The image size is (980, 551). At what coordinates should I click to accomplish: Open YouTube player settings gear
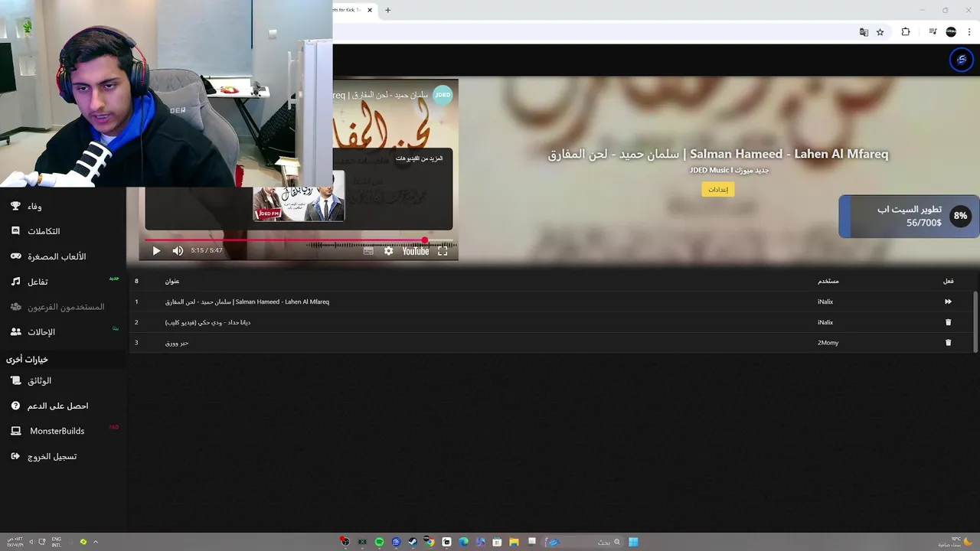pyautogui.click(x=388, y=251)
